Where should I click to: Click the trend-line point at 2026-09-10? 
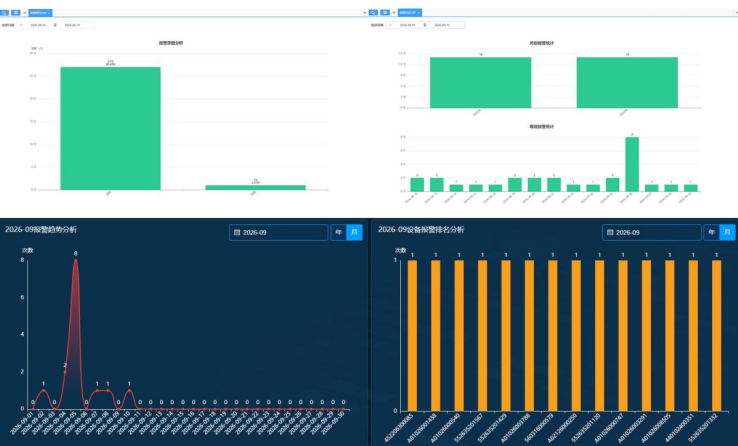click(129, 390)
